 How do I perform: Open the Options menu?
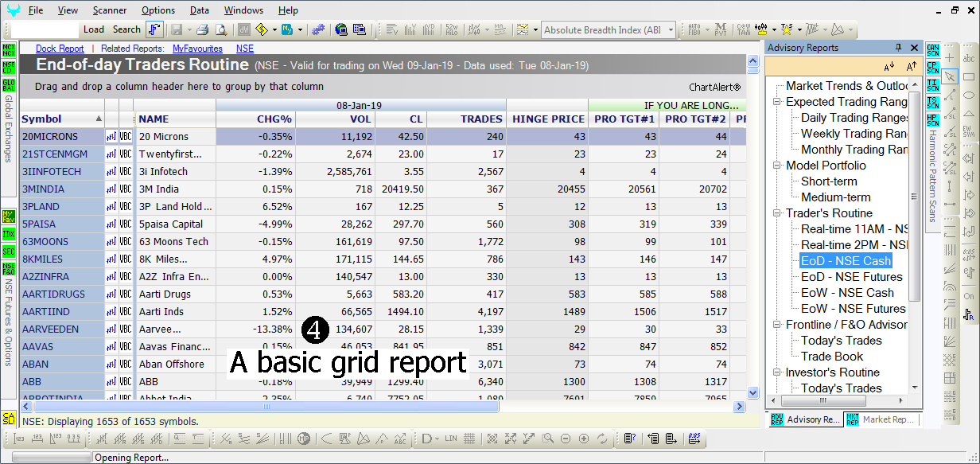[x=158, y=10]
